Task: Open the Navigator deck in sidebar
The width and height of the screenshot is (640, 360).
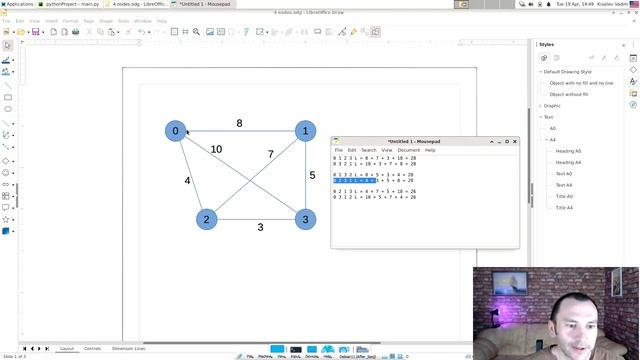Action: pyautogui.click(x=633, y=105)
